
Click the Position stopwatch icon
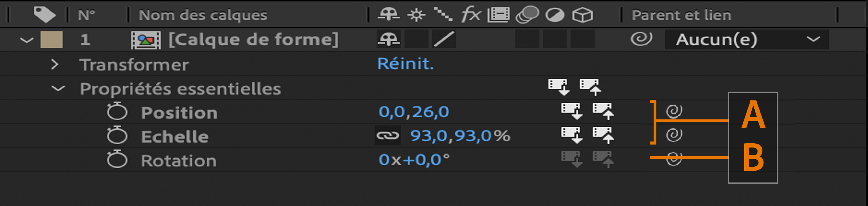pyautogui.click(x=117, y=111)
